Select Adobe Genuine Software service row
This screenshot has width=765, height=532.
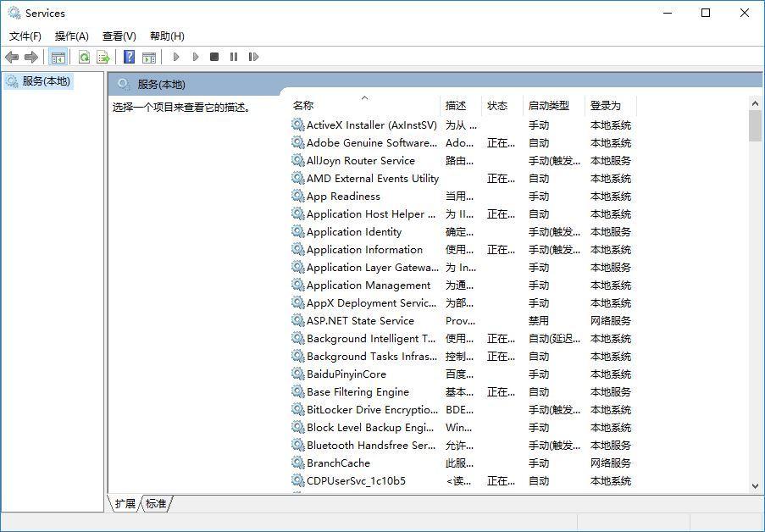[463, 142]
